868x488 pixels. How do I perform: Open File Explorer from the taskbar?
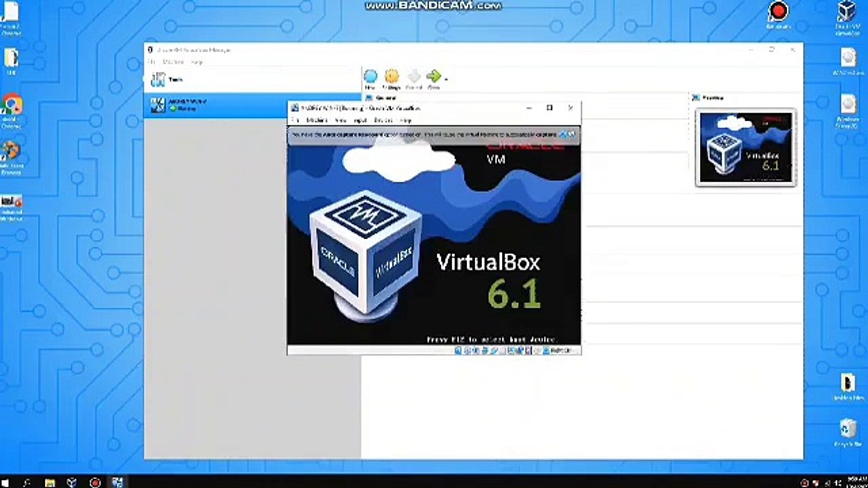pos(50,483)
